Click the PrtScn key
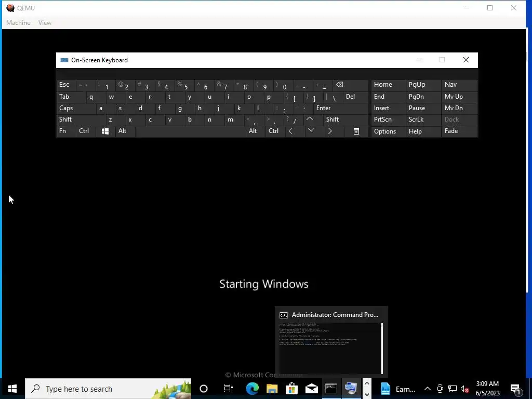Viewport: 532px width, 399px height. coord(388,120)
